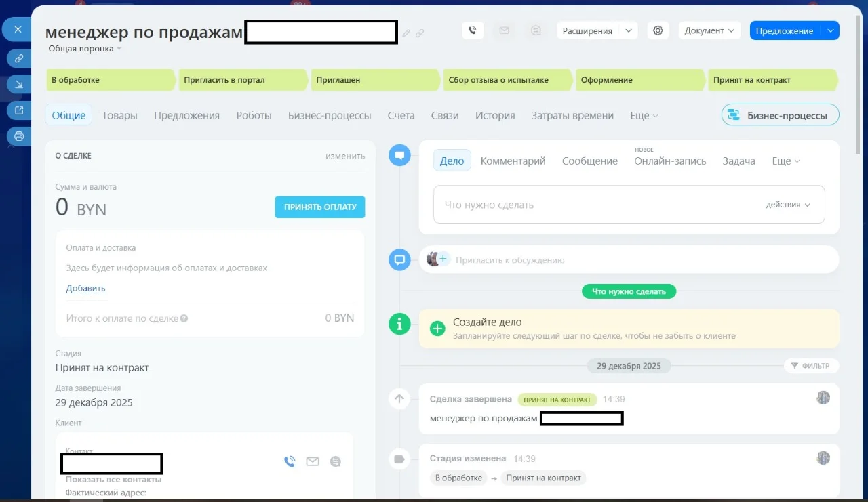Expand the Предложение button dropdown arrow
The height and width of the screenshot is (502, 868).
click(x=831, y=30)
